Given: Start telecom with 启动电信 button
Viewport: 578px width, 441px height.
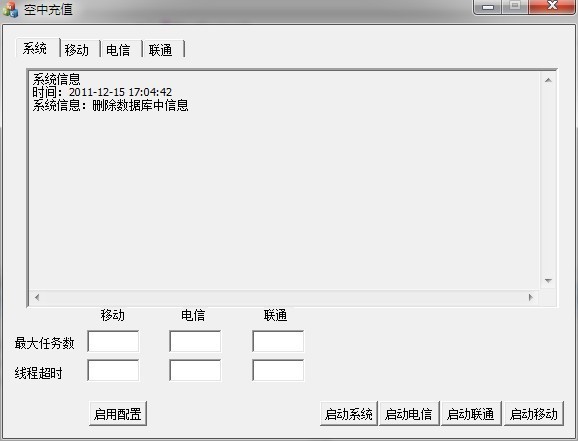Looking at the screenshot, I should (409, 414).
